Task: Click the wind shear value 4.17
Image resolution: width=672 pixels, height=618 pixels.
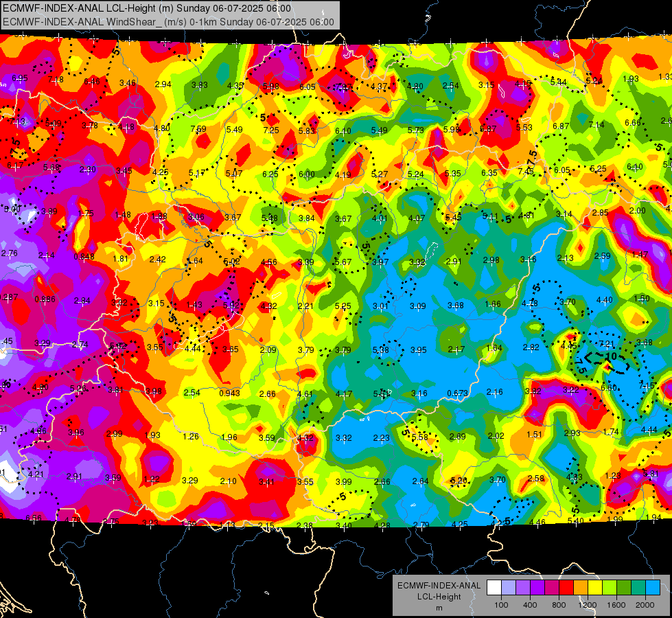Action: pyautogui.click(x=344, y=393)
